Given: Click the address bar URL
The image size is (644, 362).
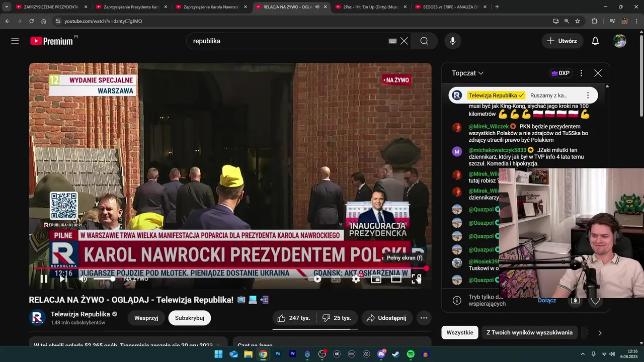Looking at the screenshot, I should click(x=103, y=21).
